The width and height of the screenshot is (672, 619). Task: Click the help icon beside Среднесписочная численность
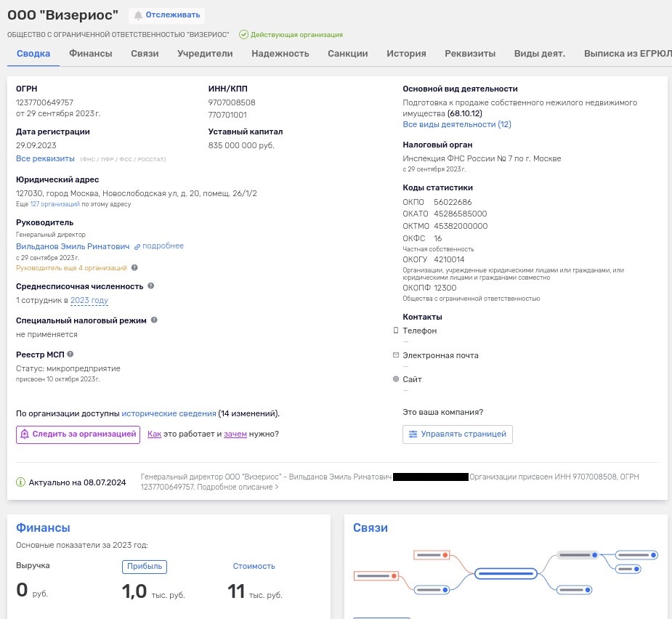[x=151, y=286]
